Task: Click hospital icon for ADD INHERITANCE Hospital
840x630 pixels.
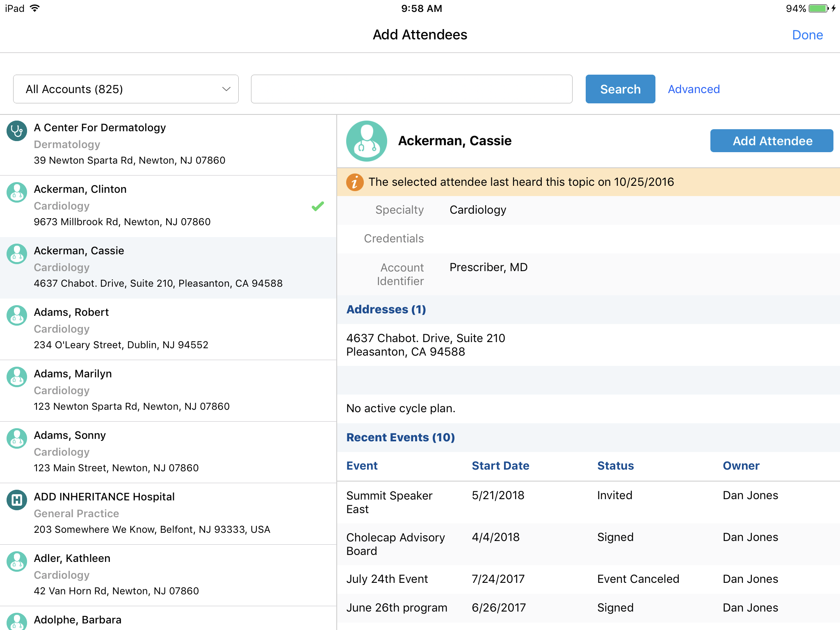Action: click(x=17, y=500)
